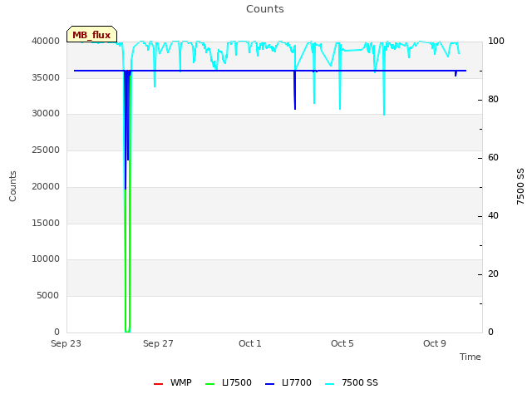Toggle the LI7700 legend entry
Image resolution: width=532 pixels, height=399 pixels.
click(x=288, y=382)
